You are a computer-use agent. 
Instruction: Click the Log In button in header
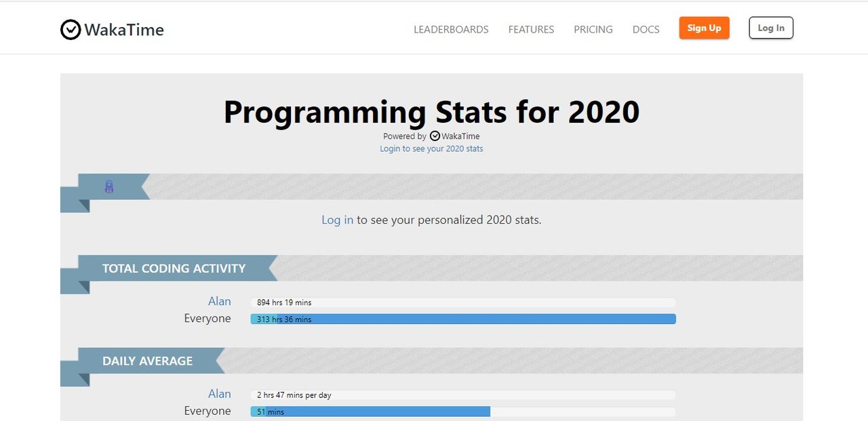(x=771, y=28)
